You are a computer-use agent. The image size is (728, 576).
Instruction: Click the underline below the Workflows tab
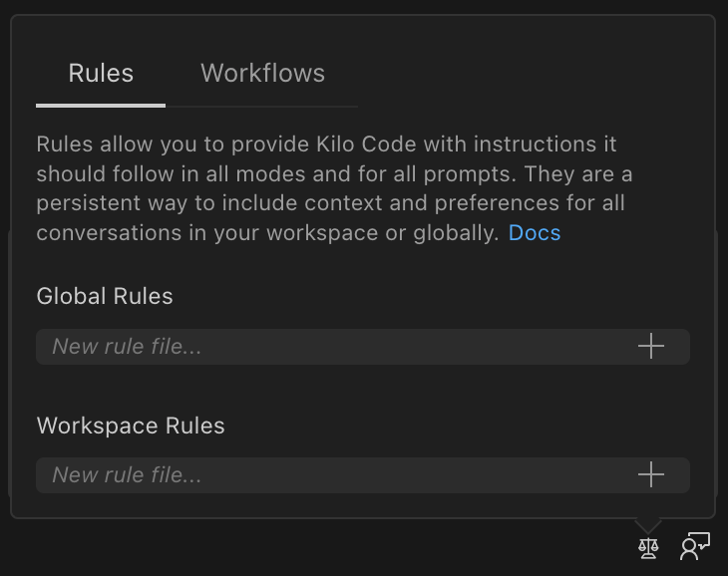[x=262, y=105]
